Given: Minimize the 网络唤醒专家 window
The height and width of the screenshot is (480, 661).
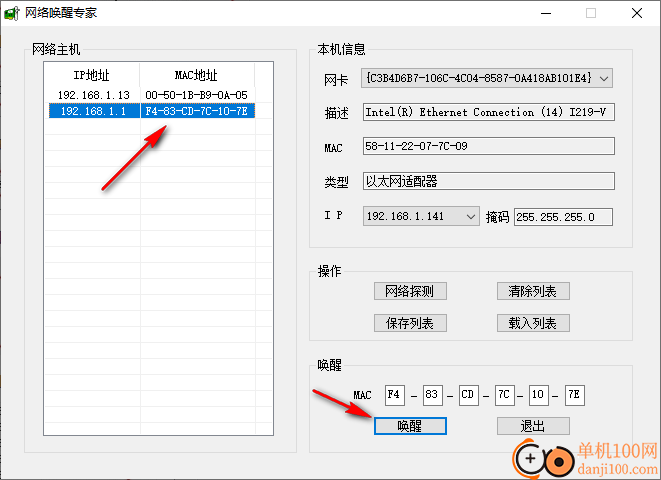Looking at the screenshot, I should (546, 13).
